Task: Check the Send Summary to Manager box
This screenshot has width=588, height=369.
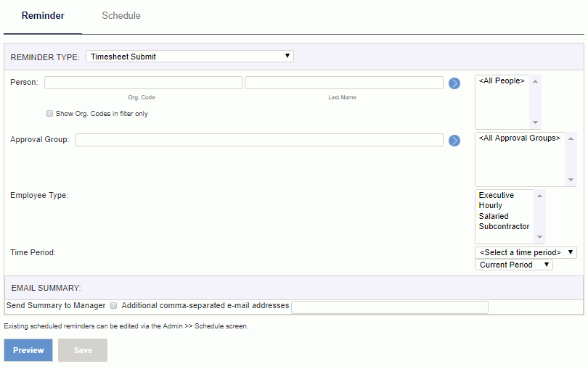Action: click(x=114, y=306)
